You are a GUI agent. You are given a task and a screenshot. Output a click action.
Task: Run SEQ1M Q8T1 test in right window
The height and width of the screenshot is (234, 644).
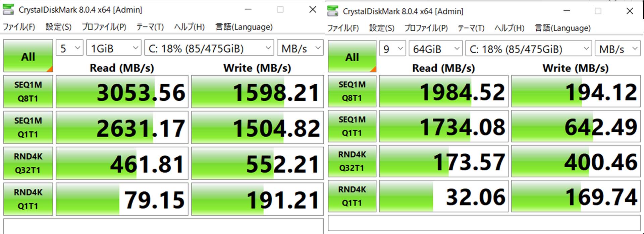tap(352, 91)
